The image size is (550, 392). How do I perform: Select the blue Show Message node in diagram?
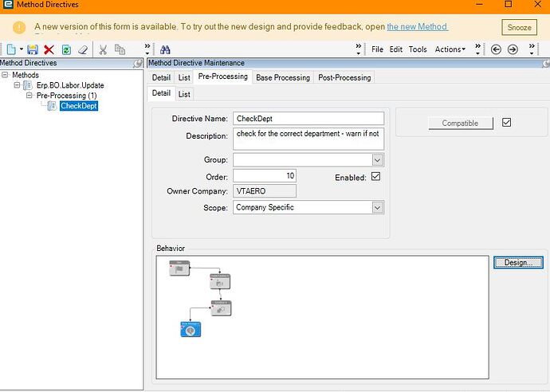[x=191, y=329]
